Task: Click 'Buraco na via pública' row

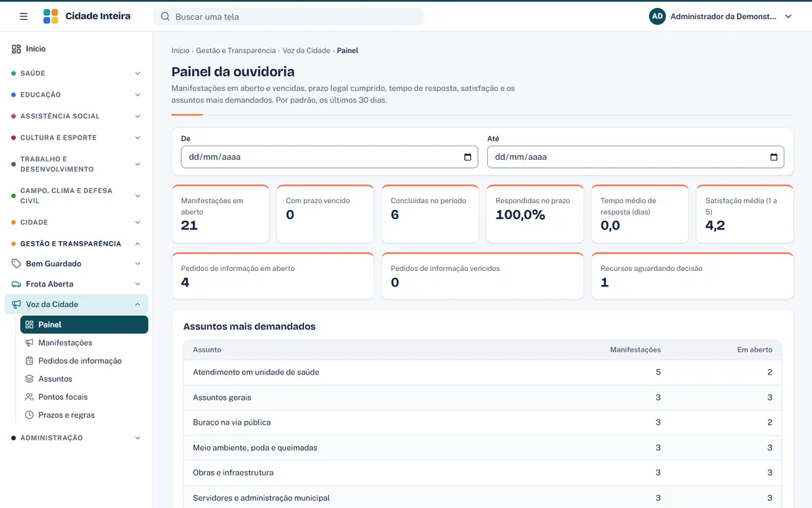Action: click(x=482, y=423)
